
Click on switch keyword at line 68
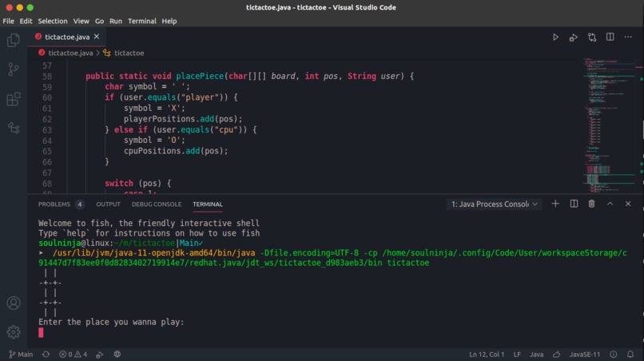click(119, 183)
